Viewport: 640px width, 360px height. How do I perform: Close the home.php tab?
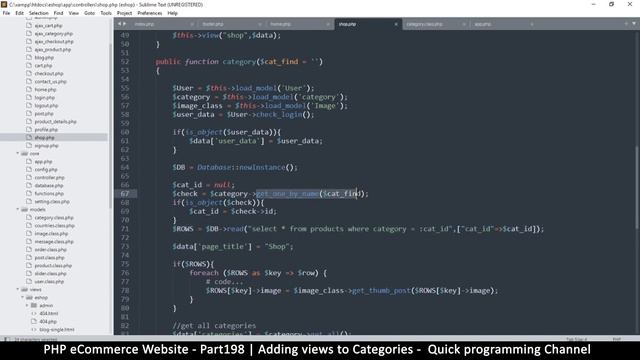click(x=328, y=24)
